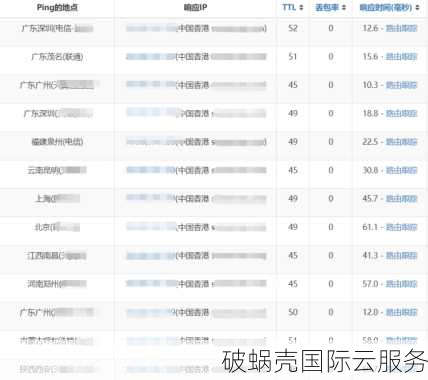Select the 江西南昌 location cell
428x380 pixels.
(57, 255)
